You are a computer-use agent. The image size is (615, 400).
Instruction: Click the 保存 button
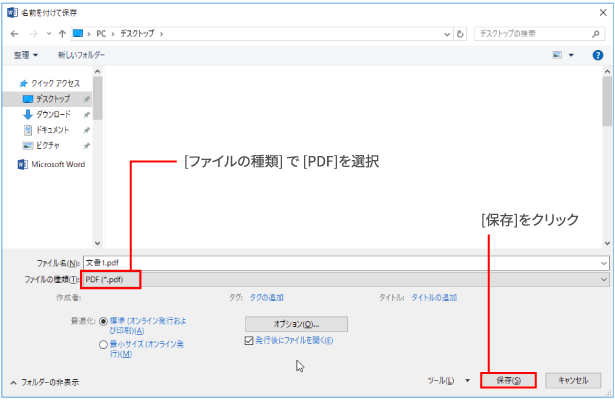(508, 380)
